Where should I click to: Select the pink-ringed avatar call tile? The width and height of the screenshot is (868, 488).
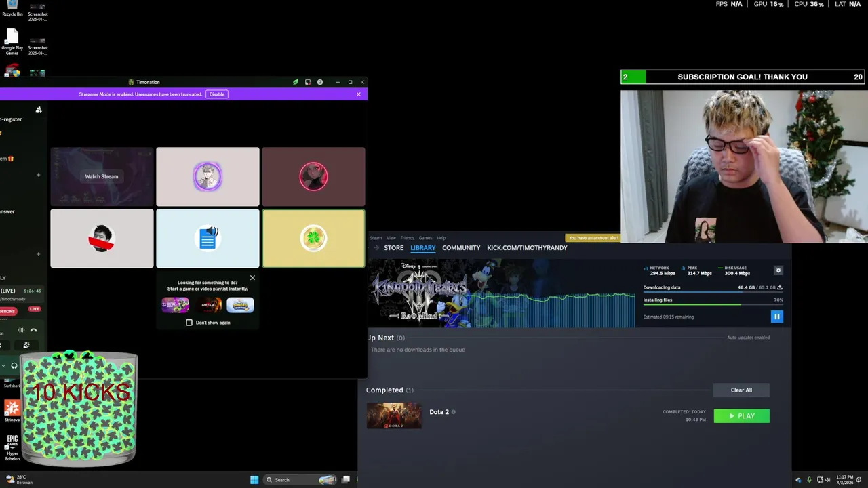coord(313,176)
